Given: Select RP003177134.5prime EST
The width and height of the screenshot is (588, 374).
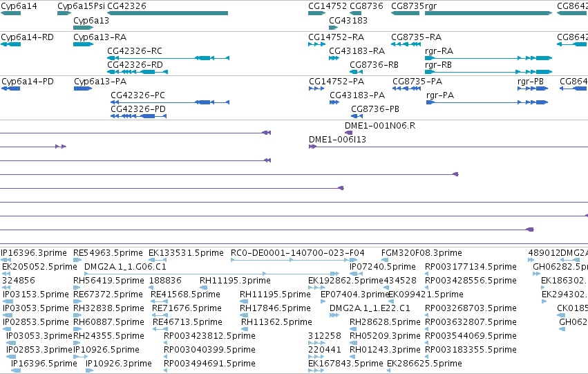Looking at the screenshot, I should 426,274.
